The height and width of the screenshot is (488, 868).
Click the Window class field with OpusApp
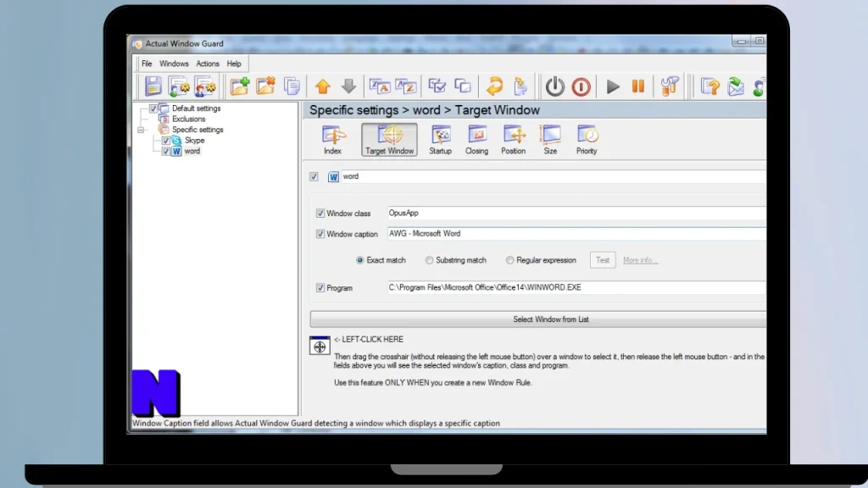pyautogui.click(x=576, y=213)
